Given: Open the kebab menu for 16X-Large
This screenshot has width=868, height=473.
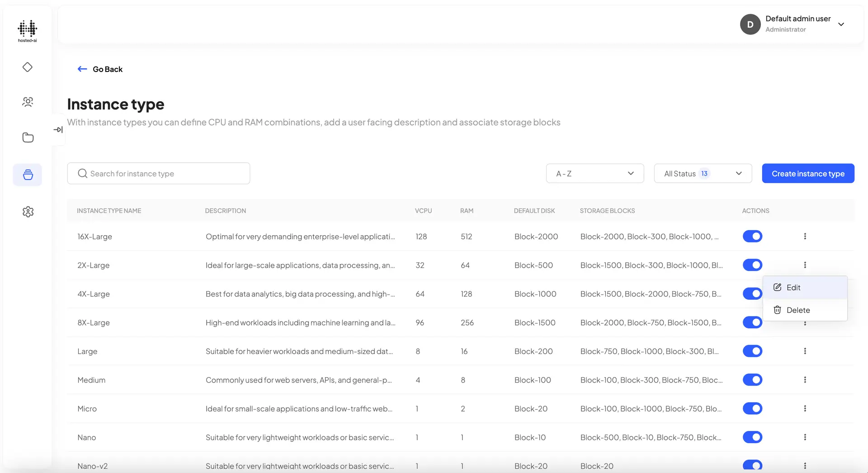Looking at the screenshot, I should click(805, 236).
